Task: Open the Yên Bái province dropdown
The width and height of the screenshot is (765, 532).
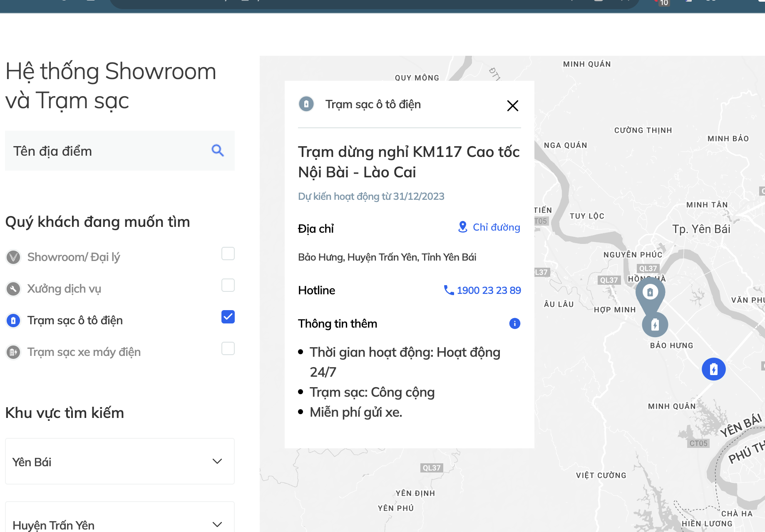Action: (120, 461)
